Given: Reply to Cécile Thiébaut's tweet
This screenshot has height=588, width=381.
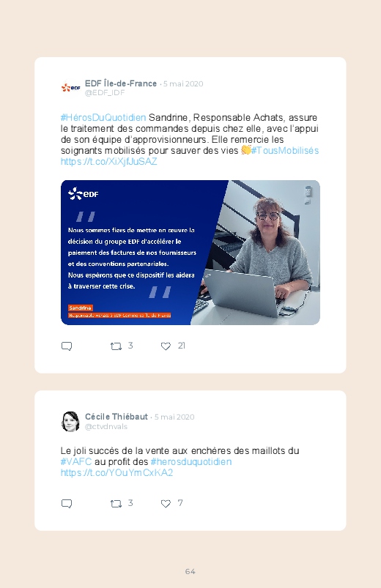Looking at the screenshot, I should (x=67, y=504).
